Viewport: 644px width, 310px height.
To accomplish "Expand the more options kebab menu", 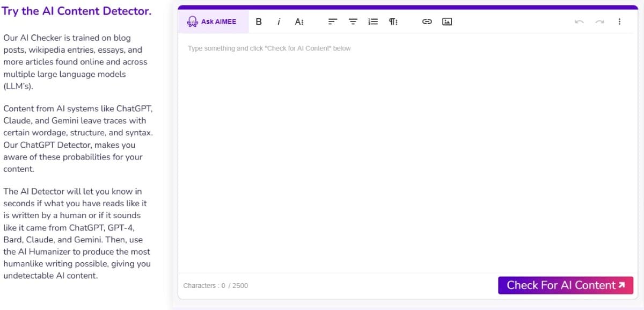I will coord(619,22).
